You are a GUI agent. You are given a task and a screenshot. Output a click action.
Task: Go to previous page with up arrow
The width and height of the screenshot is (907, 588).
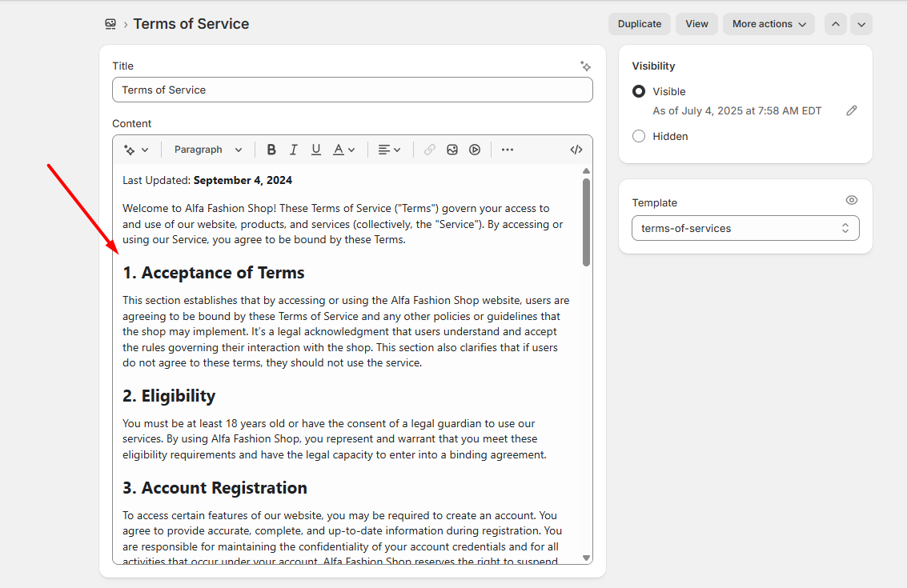click(835, 24)
